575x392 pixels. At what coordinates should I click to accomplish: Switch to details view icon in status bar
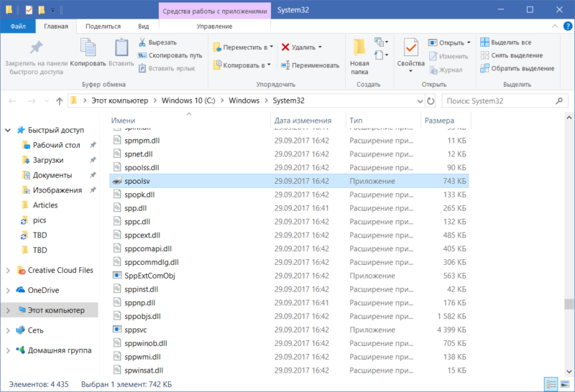tap(551, 384)
